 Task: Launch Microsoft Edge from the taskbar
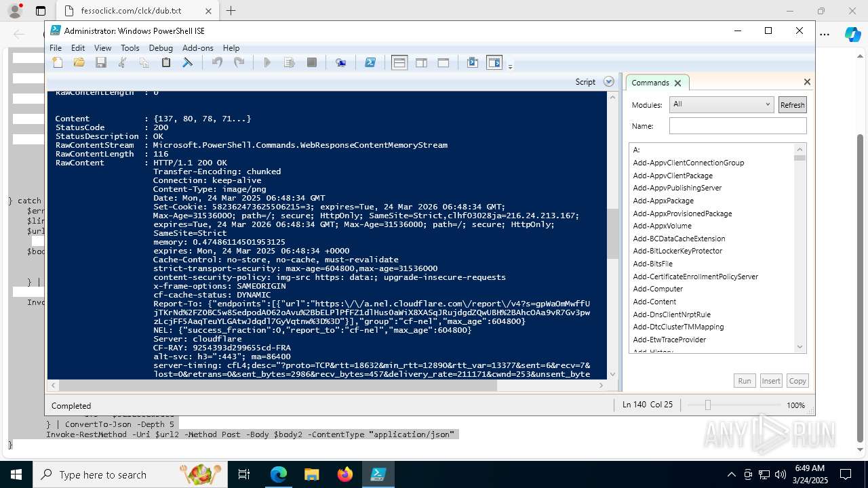point(279,474)
